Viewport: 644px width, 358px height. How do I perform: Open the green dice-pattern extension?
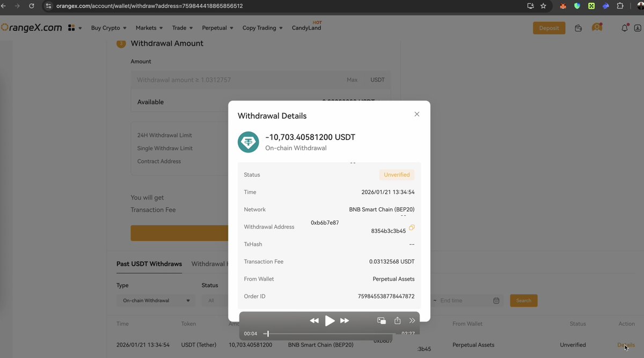coord(591,6)
